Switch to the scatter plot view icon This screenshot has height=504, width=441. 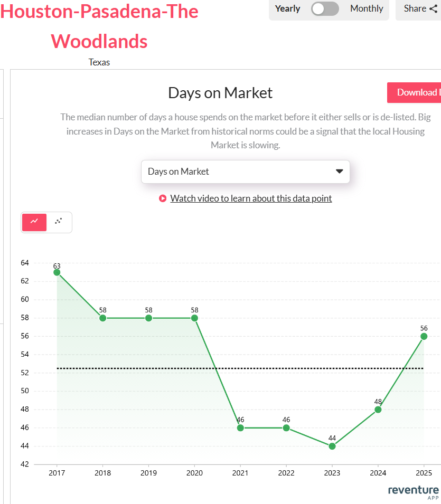(x=58, y=222)
